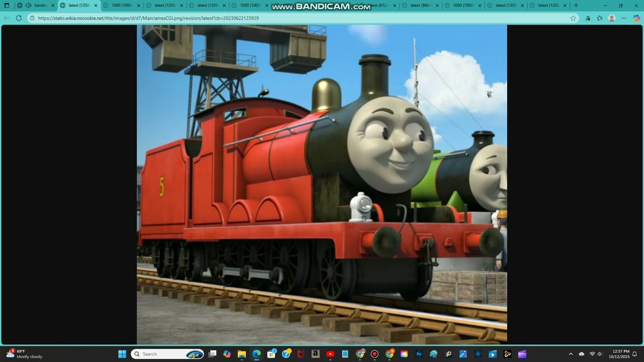Show hidden system tray icons

(x=571, y=354)
